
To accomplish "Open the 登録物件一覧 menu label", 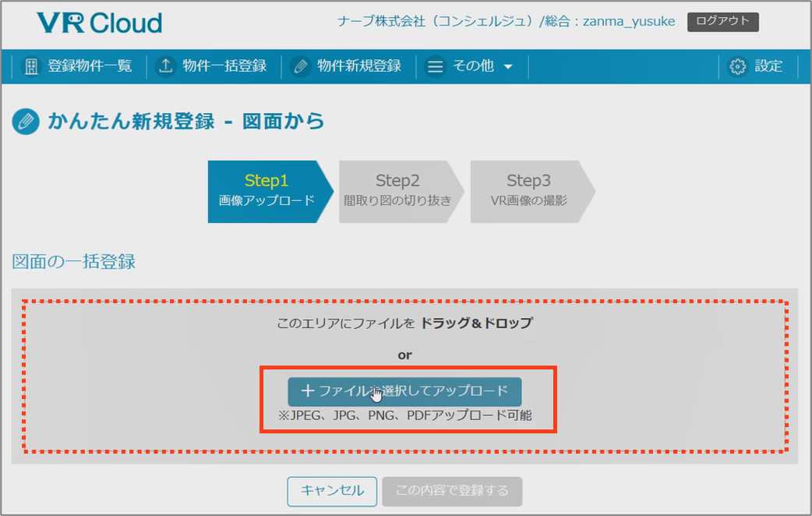I will (90, 66).
